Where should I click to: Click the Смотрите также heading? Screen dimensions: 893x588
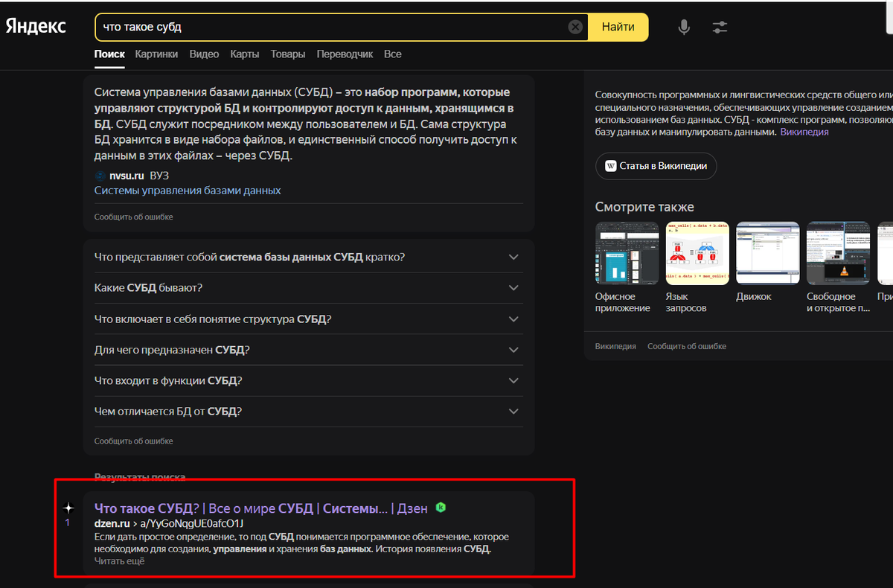tap(644, 207)
